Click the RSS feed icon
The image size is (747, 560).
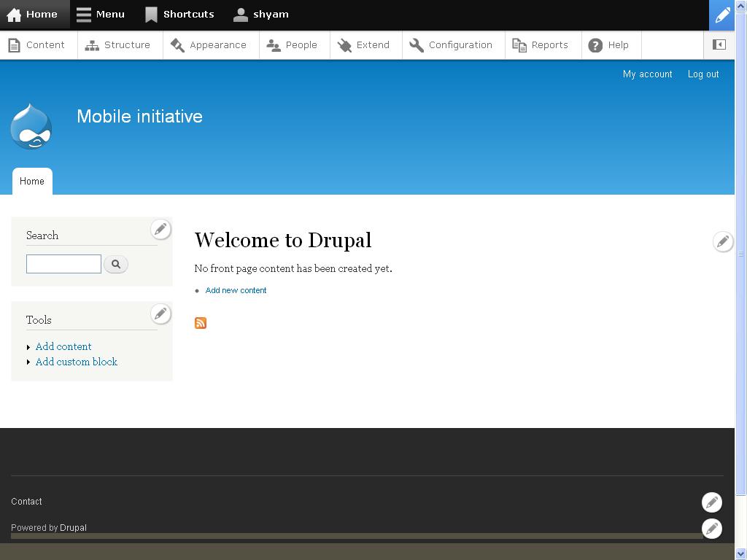point(201,323)
